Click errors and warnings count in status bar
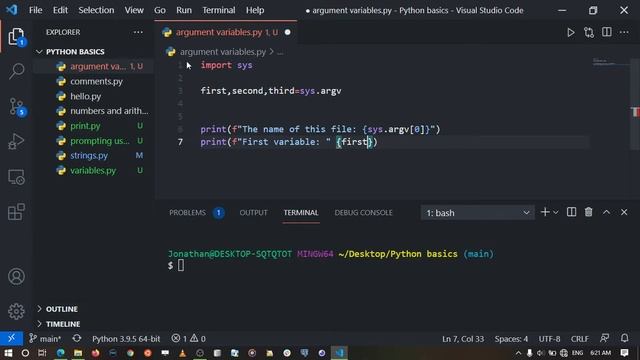The image size is (640, 360). pos(189,338)
